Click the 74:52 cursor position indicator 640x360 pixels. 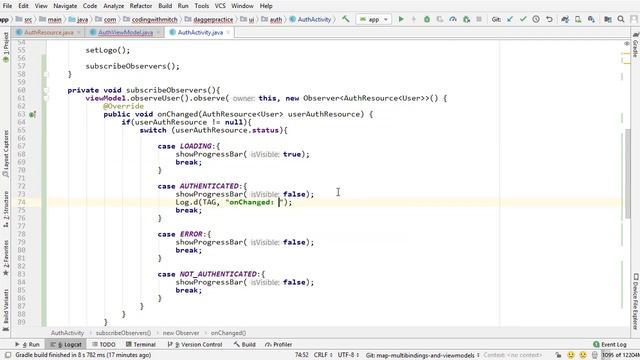(x=302, y=355)
